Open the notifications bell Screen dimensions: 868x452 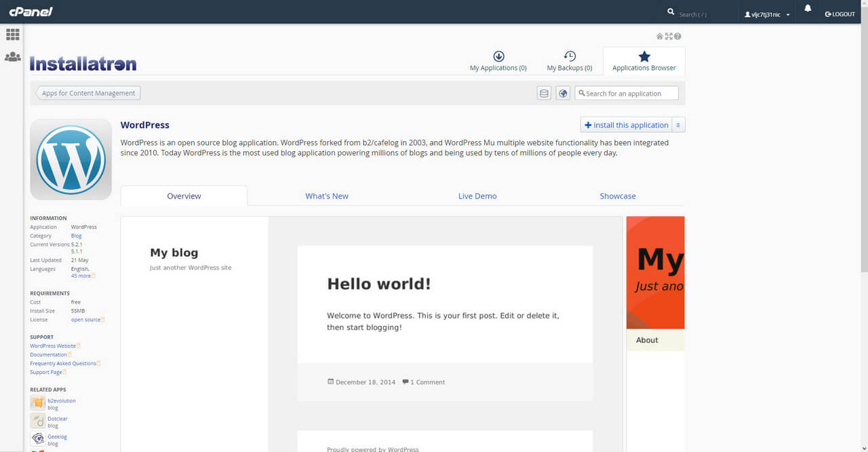pos(808,9)
